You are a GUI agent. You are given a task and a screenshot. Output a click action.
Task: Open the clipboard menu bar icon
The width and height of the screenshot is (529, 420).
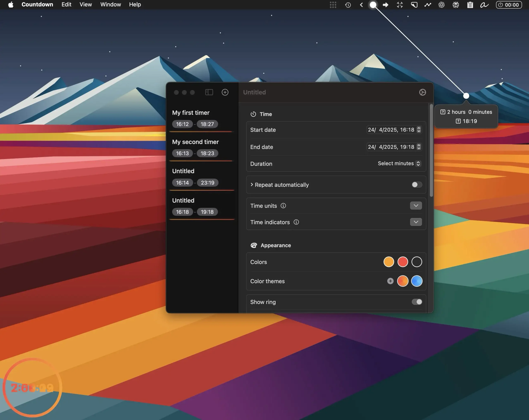(470, 5)
